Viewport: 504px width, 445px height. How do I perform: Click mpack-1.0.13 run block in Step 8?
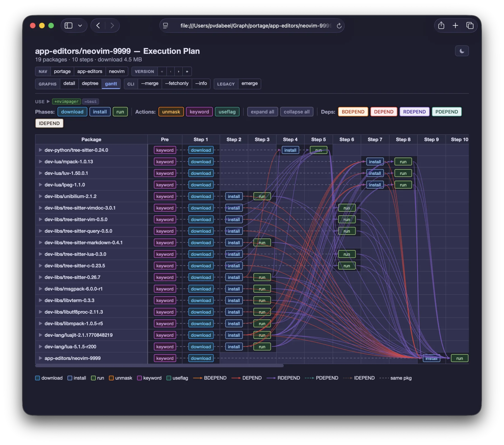tap(403, 162)
